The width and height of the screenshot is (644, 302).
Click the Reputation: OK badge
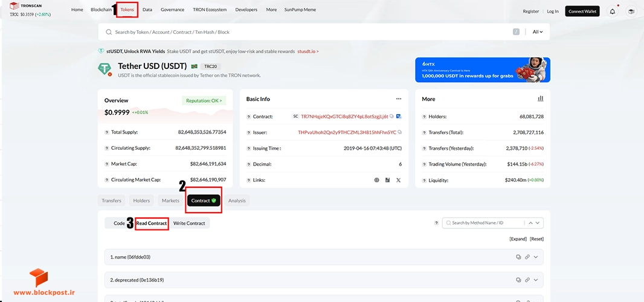(204, 100)
